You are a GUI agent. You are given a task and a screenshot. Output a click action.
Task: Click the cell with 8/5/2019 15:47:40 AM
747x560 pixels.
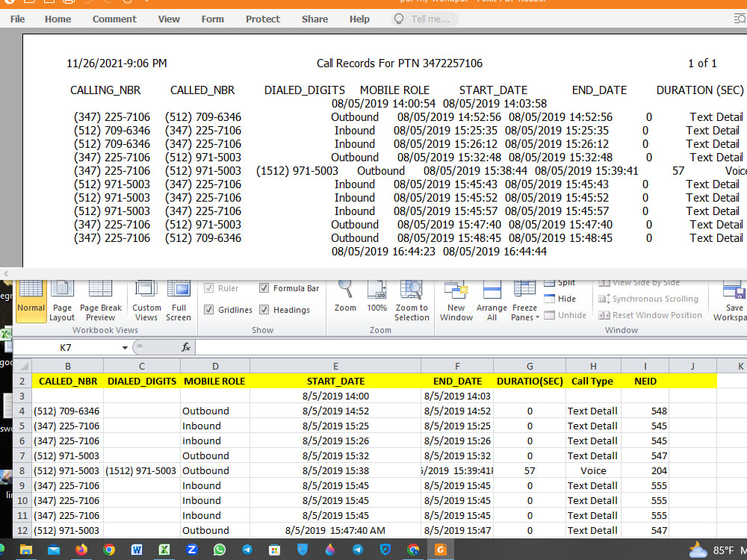[x=335, y=530]
